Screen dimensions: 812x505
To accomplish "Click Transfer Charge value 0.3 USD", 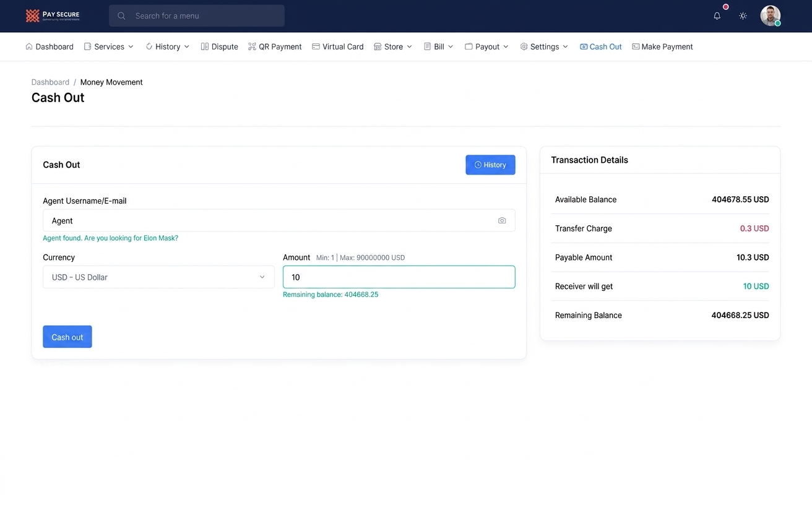I will point(754,228).
